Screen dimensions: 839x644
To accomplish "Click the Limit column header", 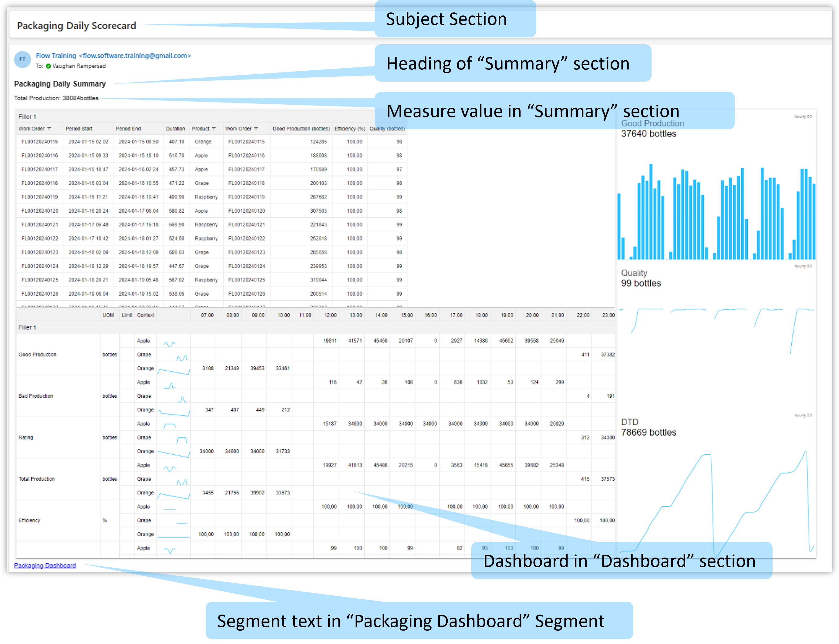I will (127, 315).
